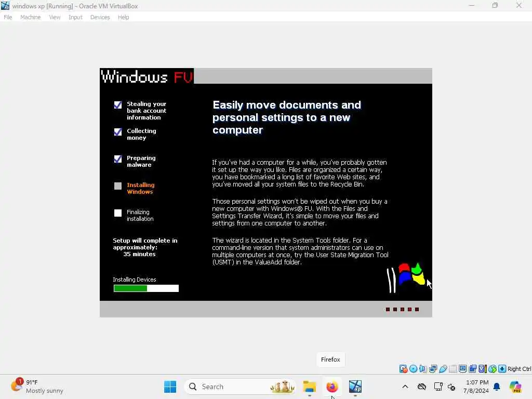This screenshot has width=532, height=399.
Task: Open File Explorer from the taskbar
Action: pyautogui.click(x=310, y=387)
